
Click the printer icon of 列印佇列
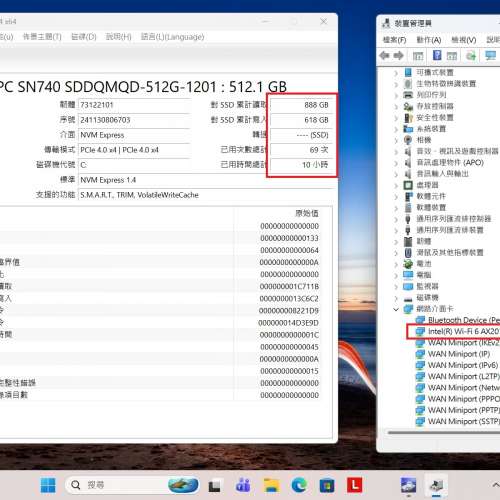point(408,95)
